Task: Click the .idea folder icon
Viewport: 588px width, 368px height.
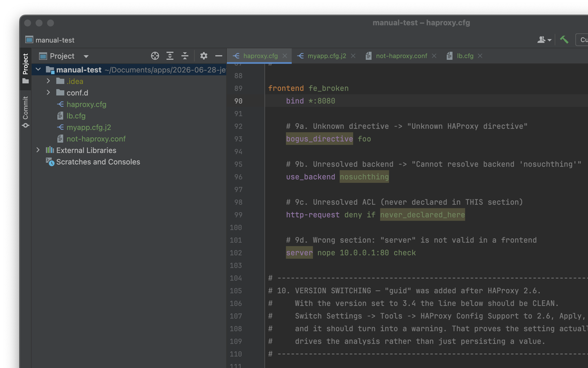Action: [x=60, y=81]
